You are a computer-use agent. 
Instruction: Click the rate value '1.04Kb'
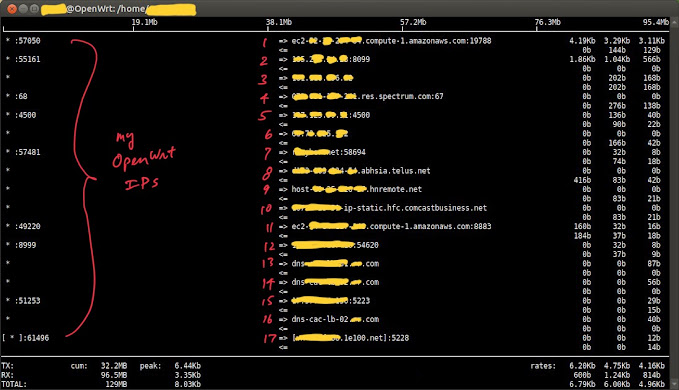click(x=617, y=59)
